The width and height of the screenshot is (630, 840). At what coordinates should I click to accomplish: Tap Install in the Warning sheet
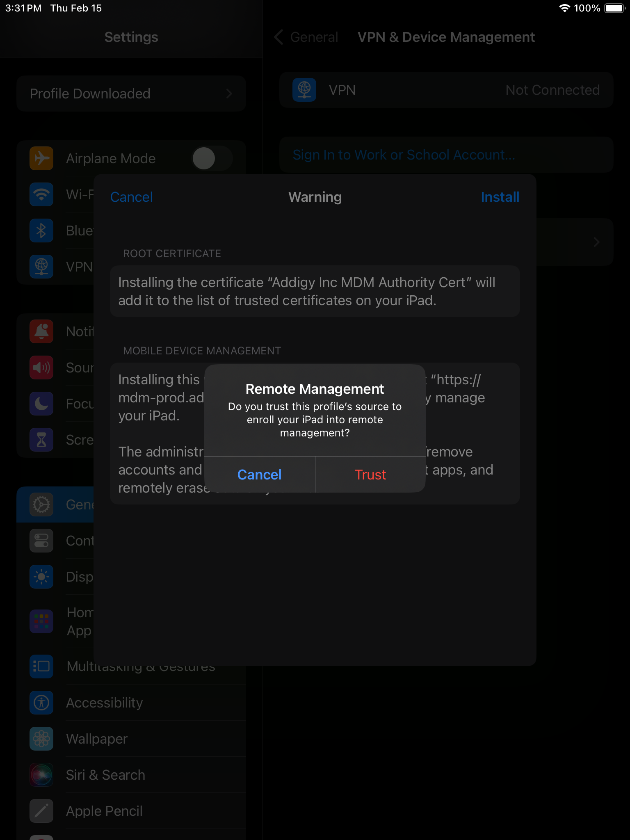[500, 197]
